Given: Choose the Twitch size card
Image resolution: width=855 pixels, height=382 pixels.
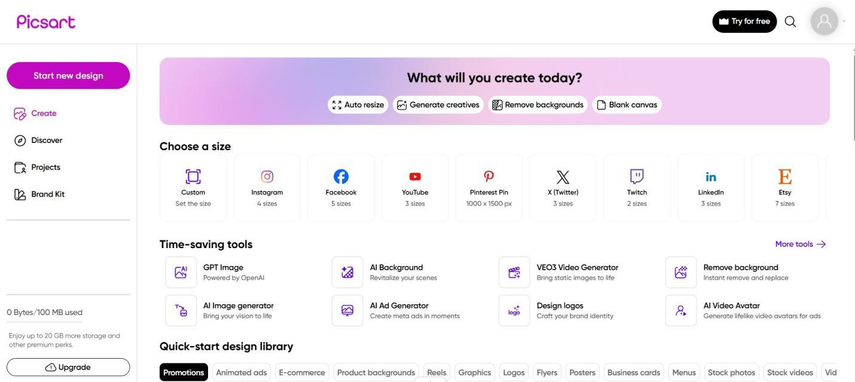Looking at the screenshot, I should tap(637, 188).
